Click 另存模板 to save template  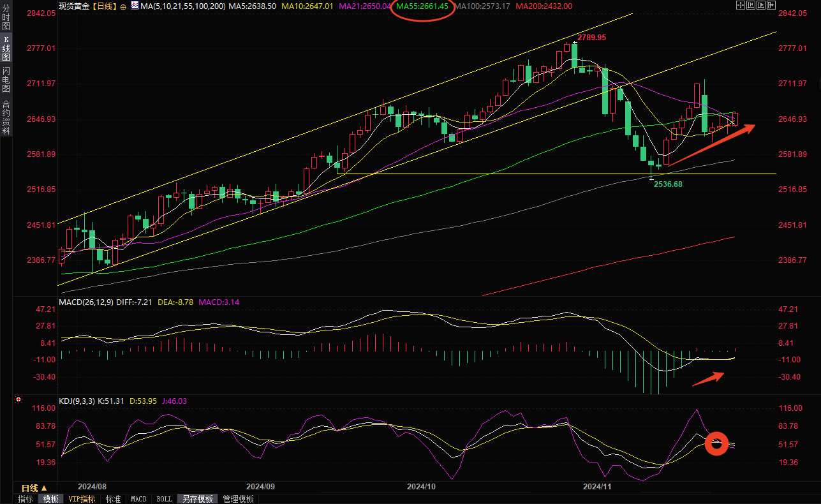click(196, 499)
